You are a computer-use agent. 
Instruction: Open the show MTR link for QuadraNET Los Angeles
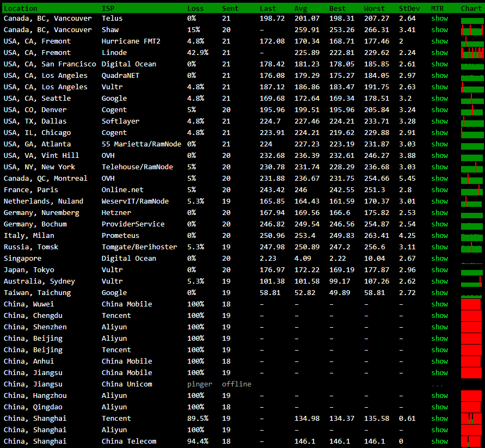[x=439, y=76]
